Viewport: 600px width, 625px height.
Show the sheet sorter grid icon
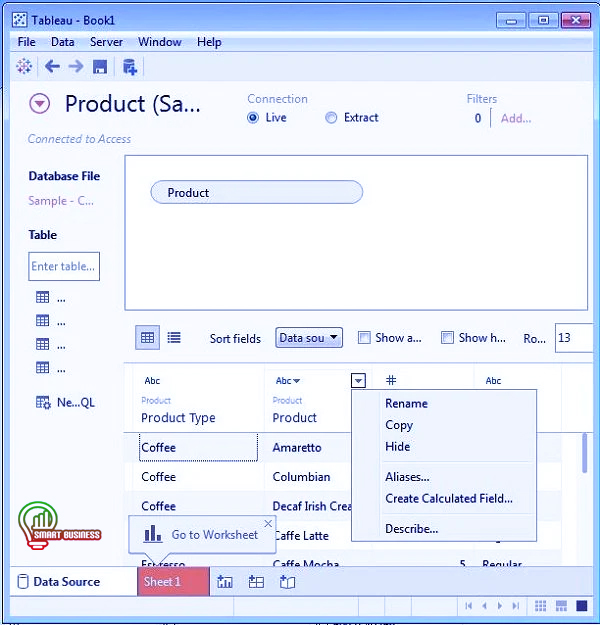point(540,606)
